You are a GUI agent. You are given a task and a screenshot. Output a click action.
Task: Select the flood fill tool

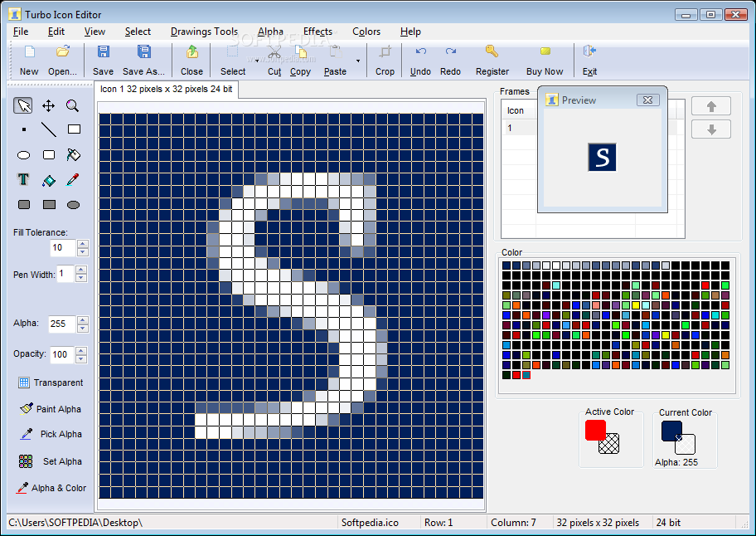[x=72, y=154]
